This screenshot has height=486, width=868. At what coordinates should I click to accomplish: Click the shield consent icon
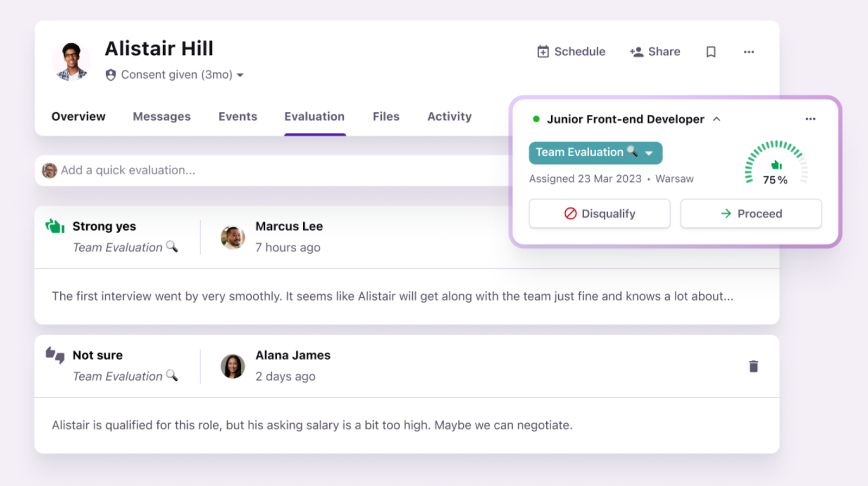[x=111, y=75]
